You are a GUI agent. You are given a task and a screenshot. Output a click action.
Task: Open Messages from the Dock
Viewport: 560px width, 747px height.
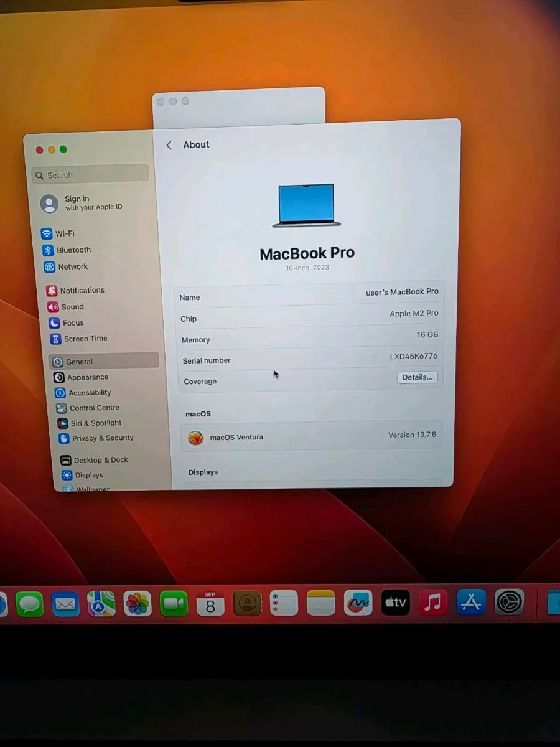click(29, 603)
